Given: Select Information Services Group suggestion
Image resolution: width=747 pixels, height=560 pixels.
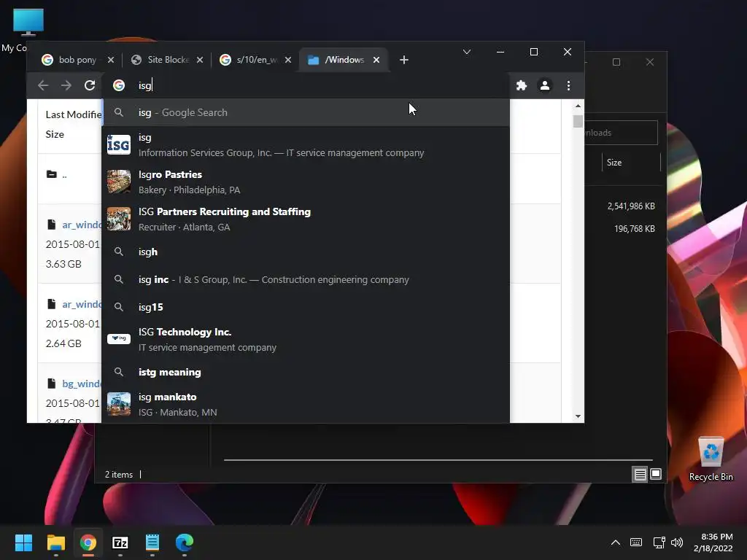Looking at the screenshot, I should pyautogui.click(x=306, y=145).
